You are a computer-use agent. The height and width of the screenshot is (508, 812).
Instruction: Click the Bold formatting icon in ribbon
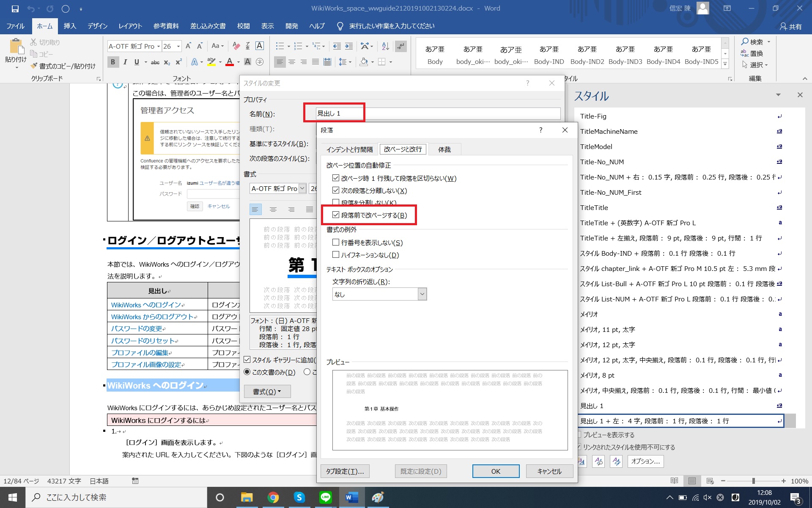112,62
